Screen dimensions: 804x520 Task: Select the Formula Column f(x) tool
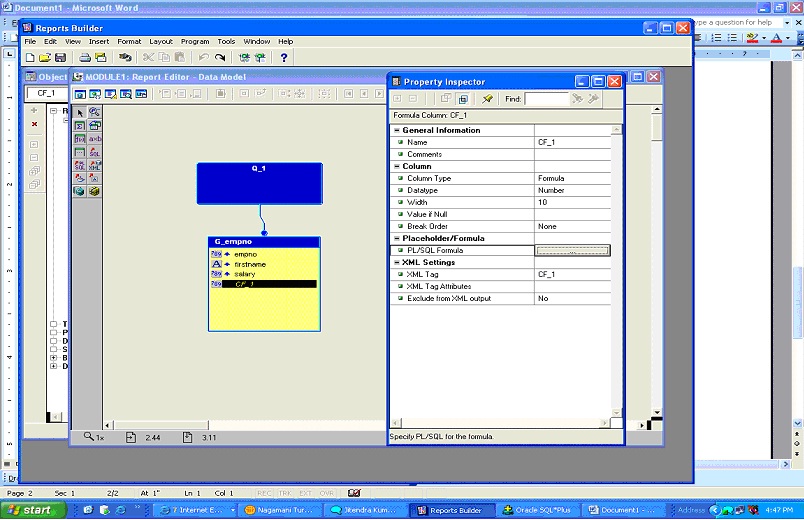tap(80, 139)
